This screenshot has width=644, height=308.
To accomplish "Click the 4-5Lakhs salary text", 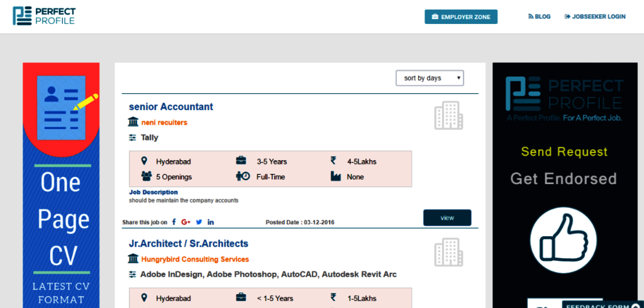I will click(x=362, y=162).
